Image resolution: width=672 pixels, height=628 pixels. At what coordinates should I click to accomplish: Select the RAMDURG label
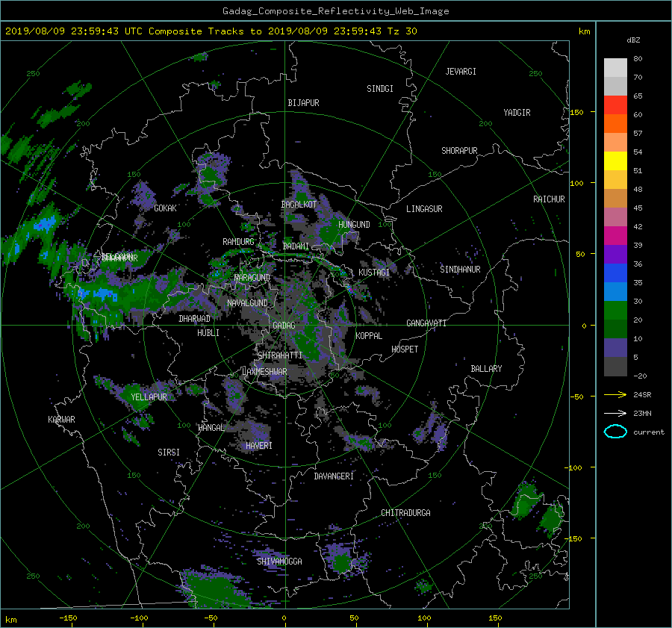pos(238,242)
